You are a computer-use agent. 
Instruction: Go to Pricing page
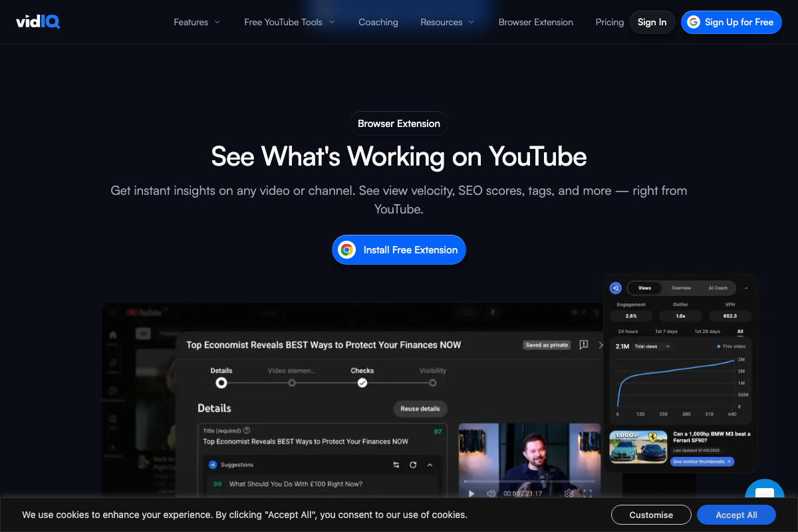tap(610, 22)
